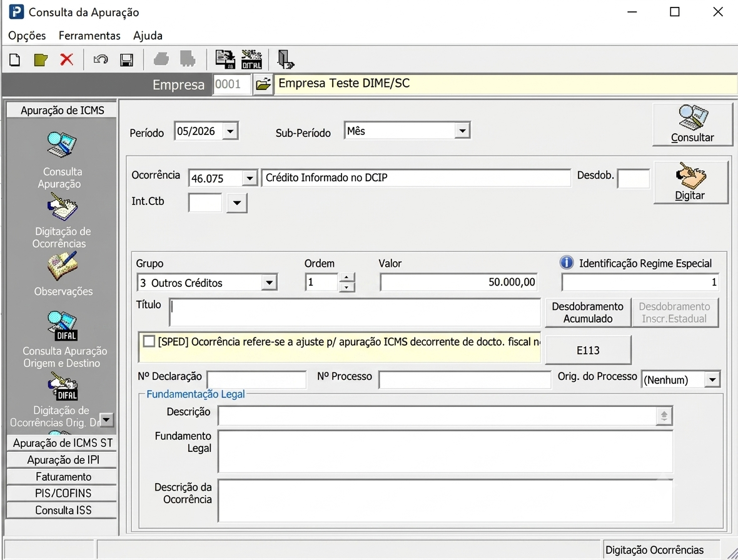The width and height of the screenshot is (738, 560).
Task: Open the Ferramentas menu
Action: [89, 36]
